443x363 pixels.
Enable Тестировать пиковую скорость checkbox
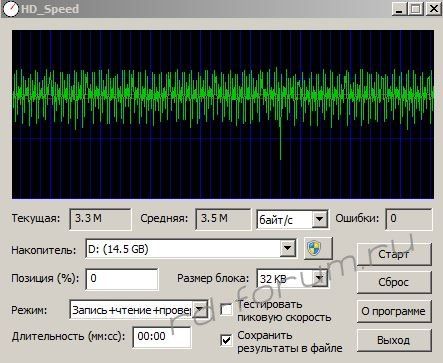pyautogui.click(x=226, y=310)
